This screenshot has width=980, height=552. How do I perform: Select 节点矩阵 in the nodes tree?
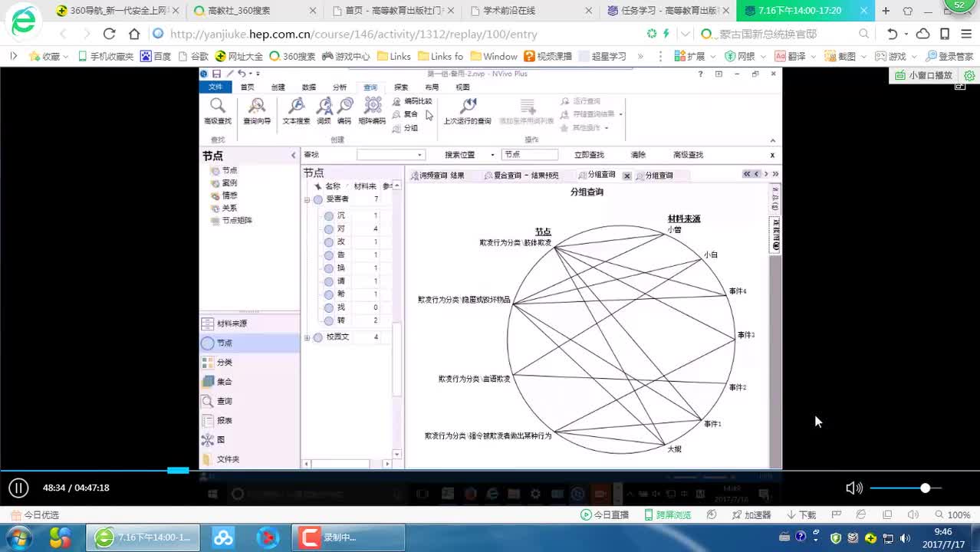pos(236,220)
